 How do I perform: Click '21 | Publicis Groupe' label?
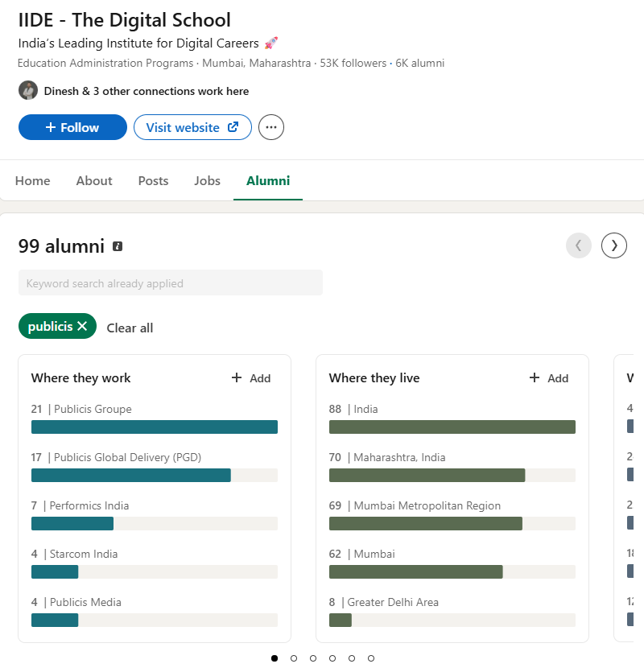coord(81,409)
